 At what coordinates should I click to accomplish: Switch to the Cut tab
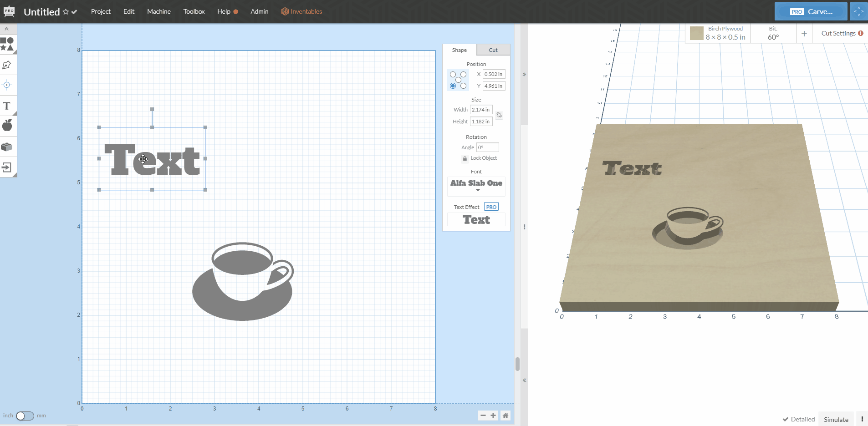(x=493, y=50)
